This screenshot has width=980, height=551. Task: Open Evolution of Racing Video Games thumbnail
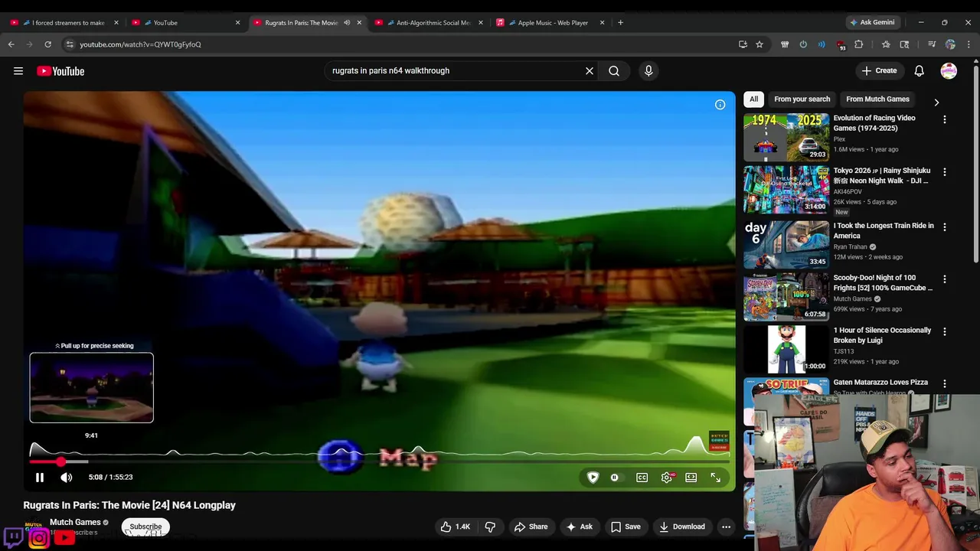(x=786, y=137)
